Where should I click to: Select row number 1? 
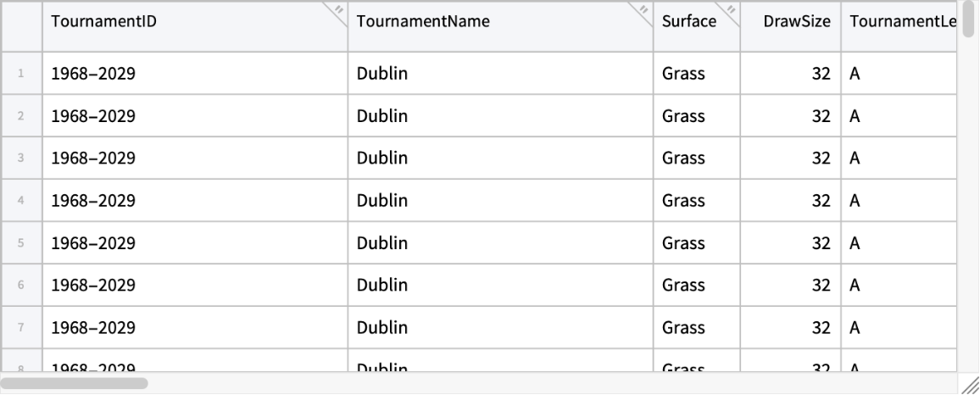pos(21,74)
